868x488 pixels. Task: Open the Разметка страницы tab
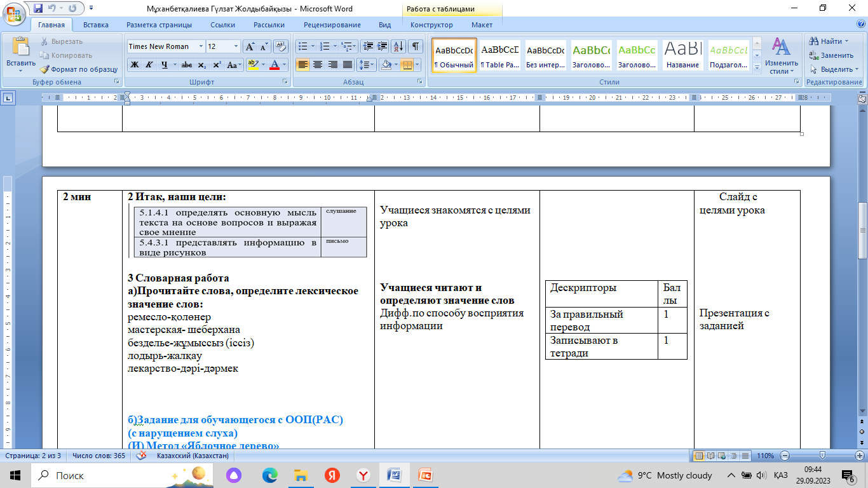point(159,25)
